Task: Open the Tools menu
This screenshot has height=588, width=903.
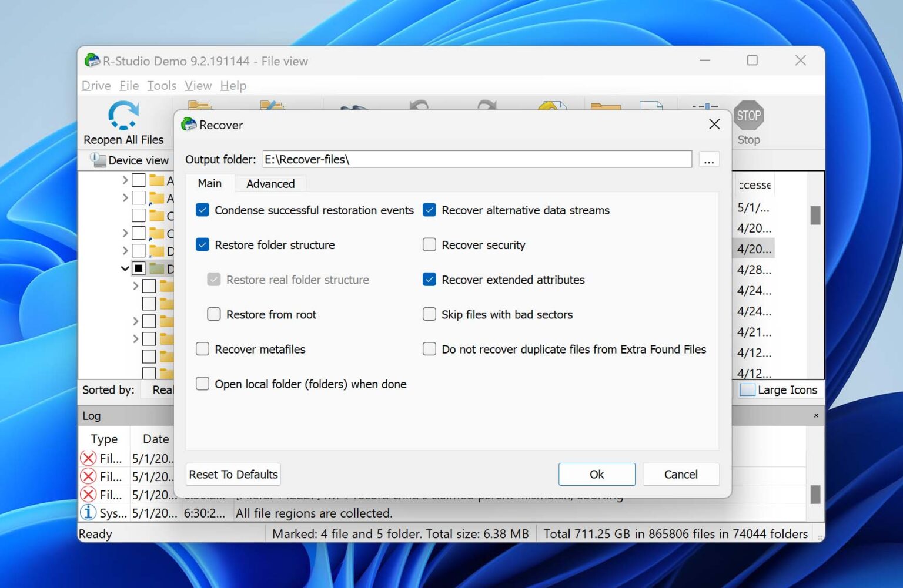Action: pyautogui.click(x=161, y=86)
